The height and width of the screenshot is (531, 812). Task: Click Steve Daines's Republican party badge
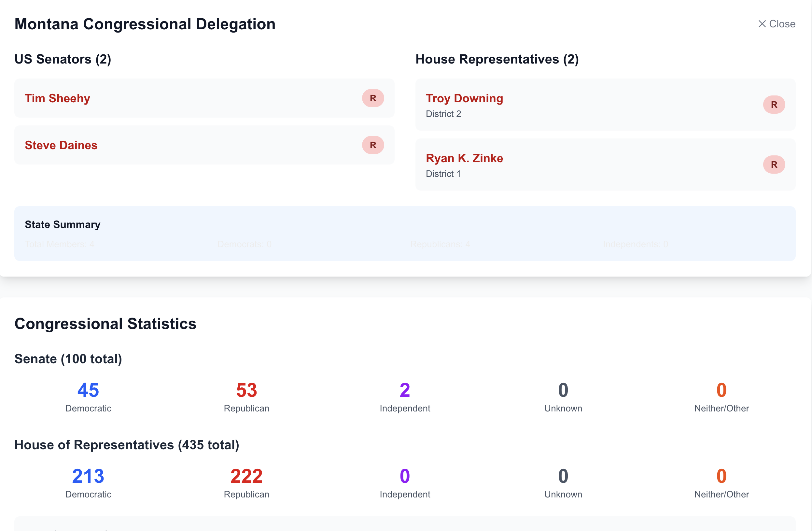373,145
